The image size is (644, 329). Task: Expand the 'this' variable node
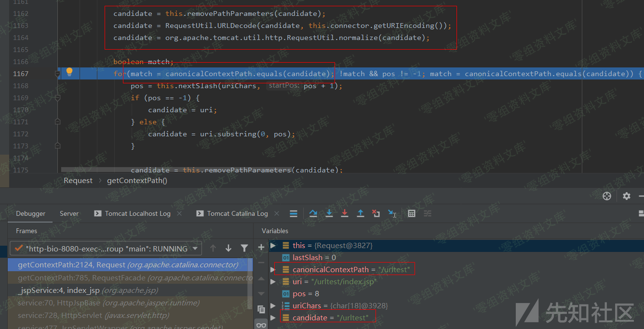pos(273,246)
